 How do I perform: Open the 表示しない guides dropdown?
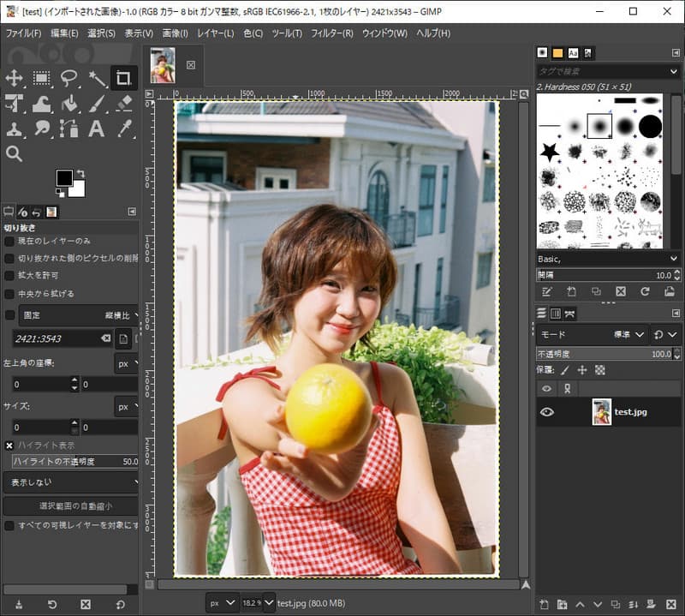(70, 483)
